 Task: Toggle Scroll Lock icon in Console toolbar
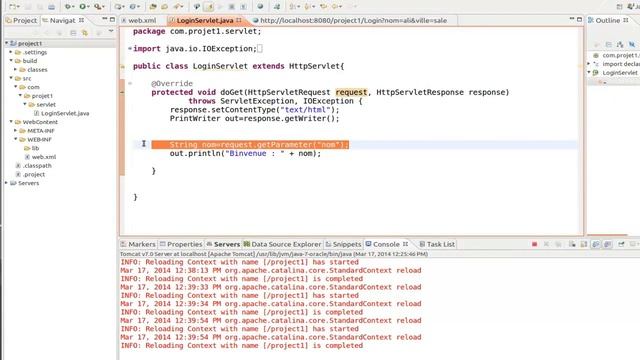pyautogui.click(x=584, y=244)
